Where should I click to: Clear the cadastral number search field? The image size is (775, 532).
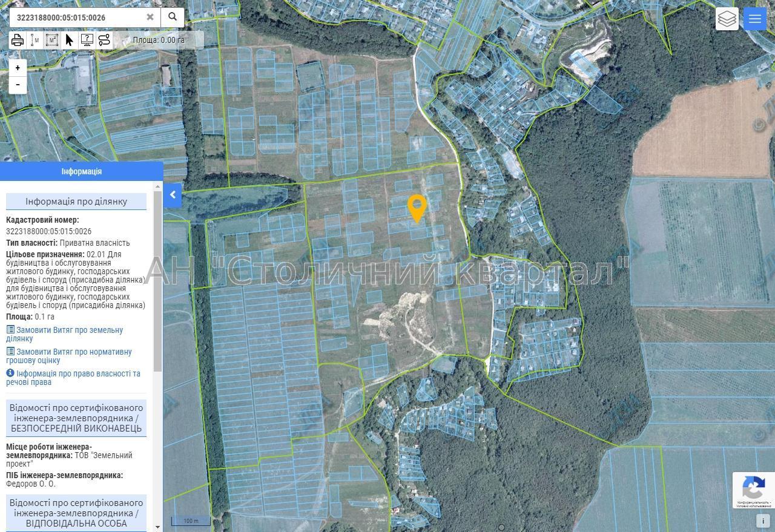tap(150, 17)
